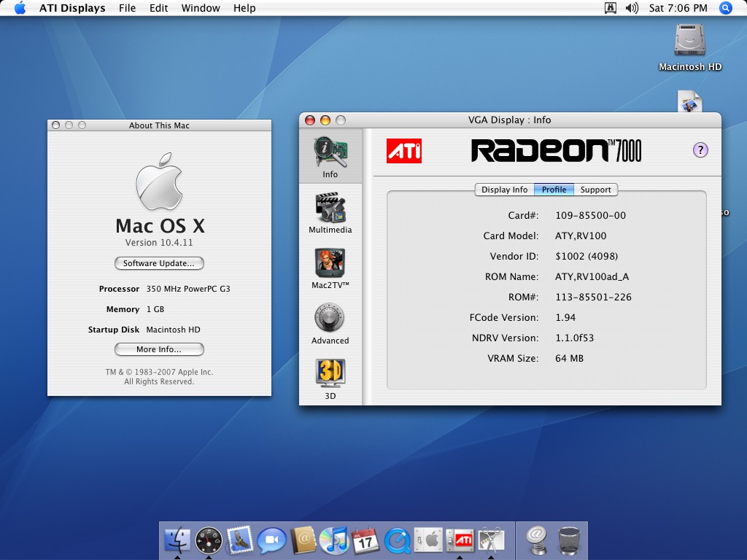Click the More Info button
Screen dimensions: 747x560
[x=159, y=349]
